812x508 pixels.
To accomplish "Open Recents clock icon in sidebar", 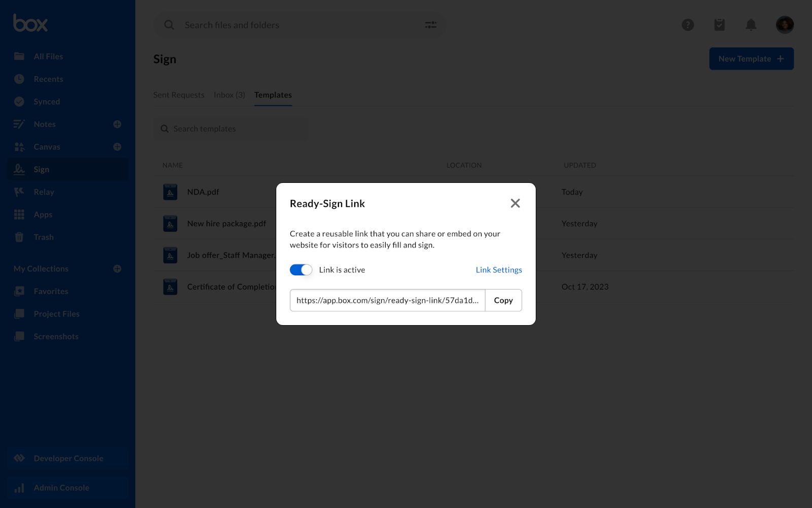I will [19, 79].
